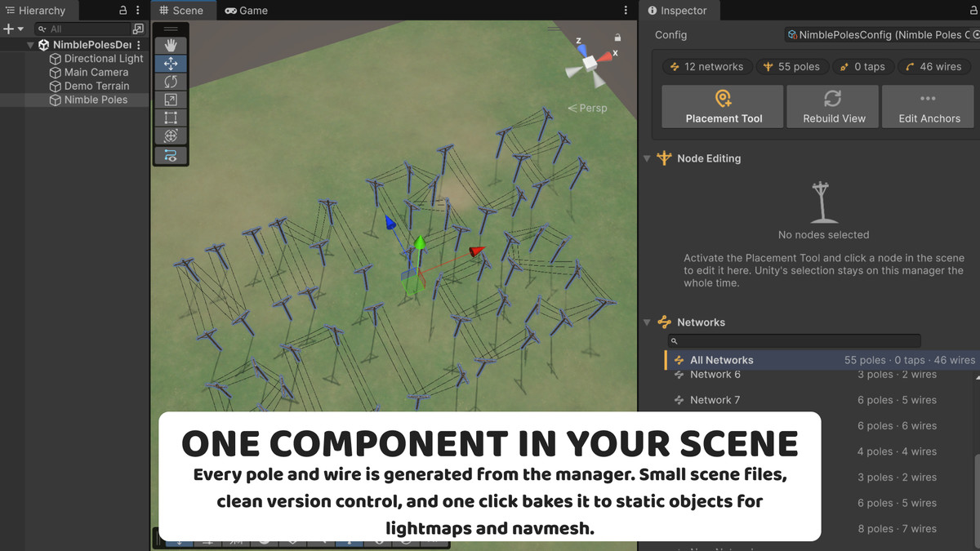Image resolution: width=980 pixels, height=551 pixels.
Task: Collapse the Node Editing section
Action: (647, 158)
